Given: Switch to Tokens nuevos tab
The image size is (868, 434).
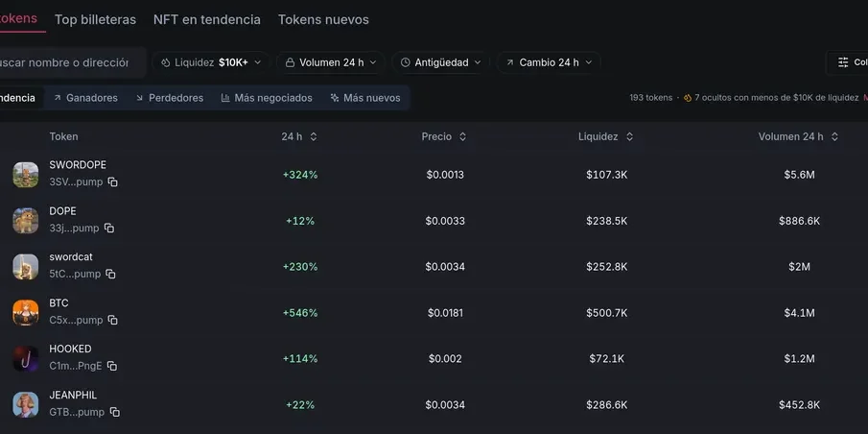Looking at the screenshot, I should tap(323, 19).
